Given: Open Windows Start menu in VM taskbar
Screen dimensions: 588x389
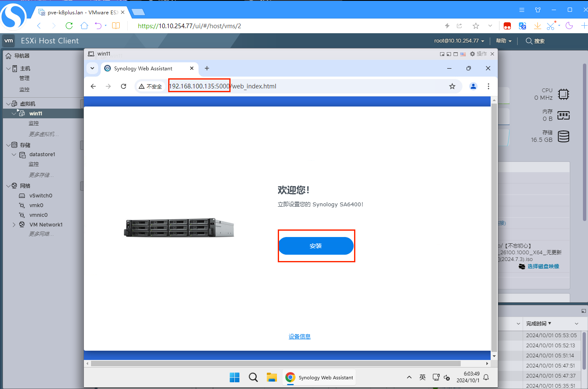Looking at the screenshot, I should click(x=235, y=377).
